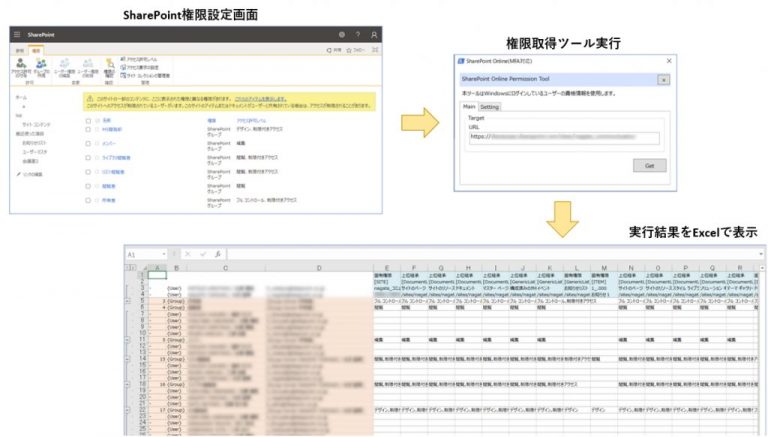This screenshot has width=768, height=437.
Task: Tick checkbox for second permissions row
Action: pos(88,129)
